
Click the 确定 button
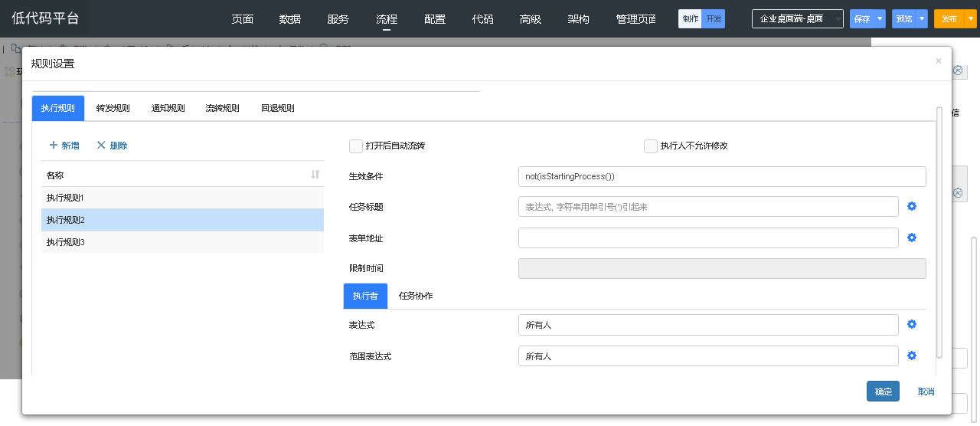coord(883,391)
